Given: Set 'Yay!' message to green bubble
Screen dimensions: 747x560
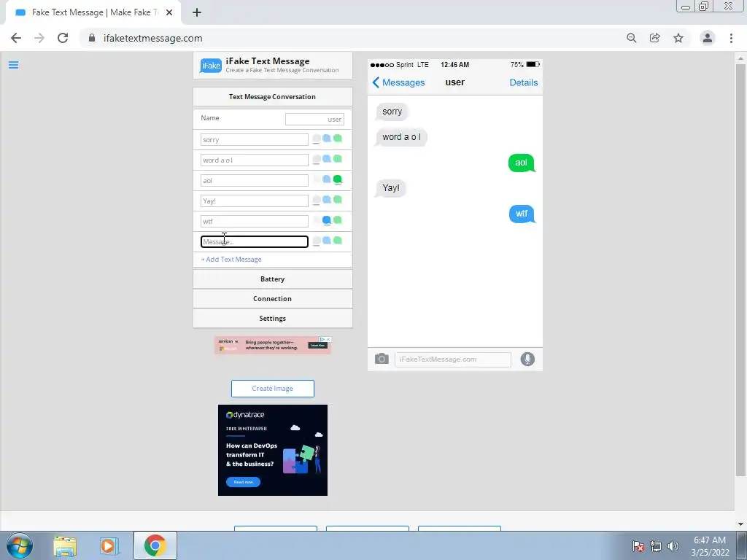Looking at the screenshot, I should [338, 200].
